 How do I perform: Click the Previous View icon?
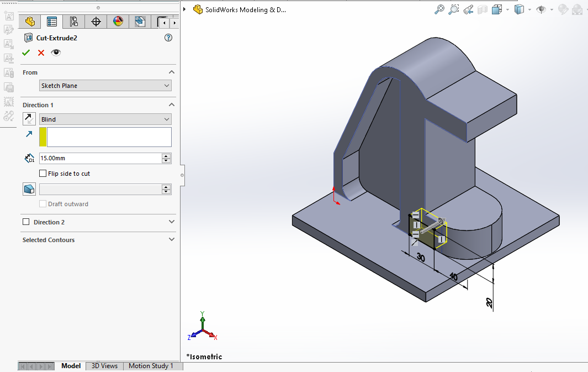point(468,9)
